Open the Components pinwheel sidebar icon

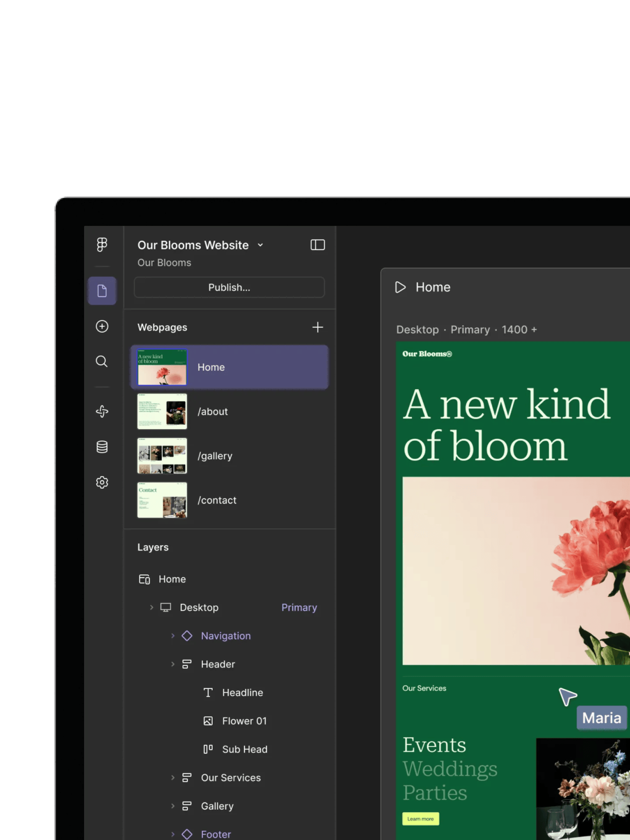click(102, 411)
